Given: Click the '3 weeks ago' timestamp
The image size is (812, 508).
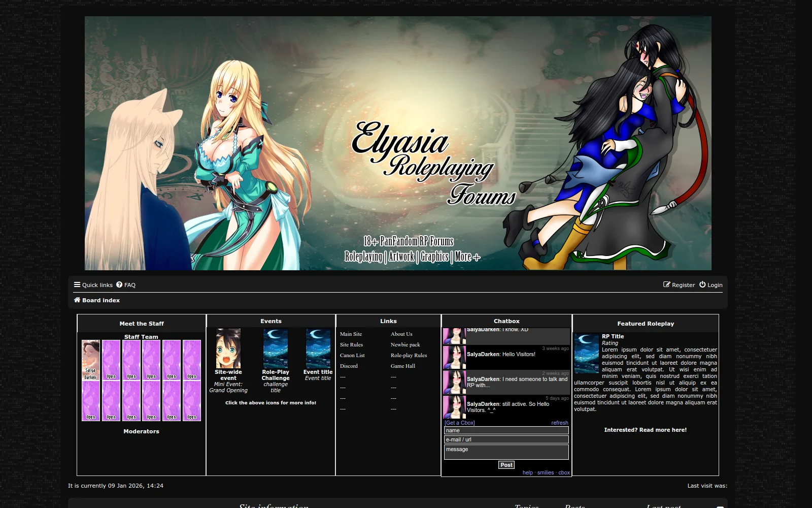Looking at the screenshot, I should tap(556, 348).
